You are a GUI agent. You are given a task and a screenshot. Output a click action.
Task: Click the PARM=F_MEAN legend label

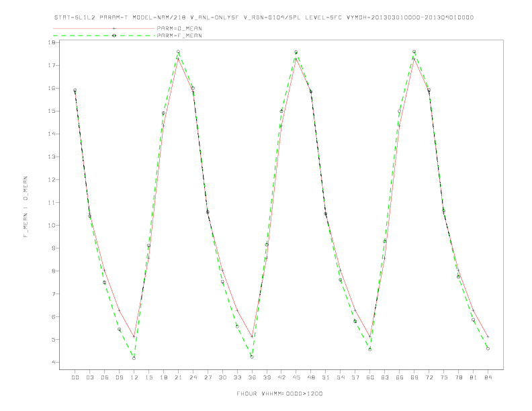coord(179,36)
